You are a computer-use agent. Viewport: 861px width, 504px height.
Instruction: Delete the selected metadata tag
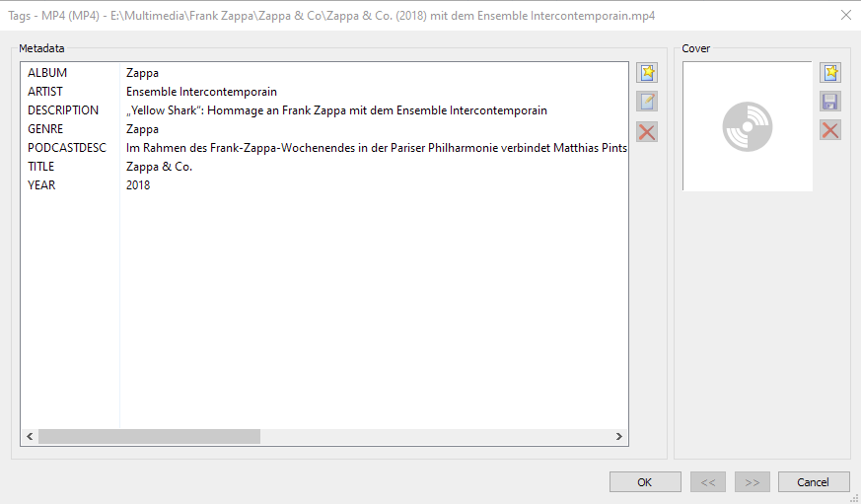647,132
